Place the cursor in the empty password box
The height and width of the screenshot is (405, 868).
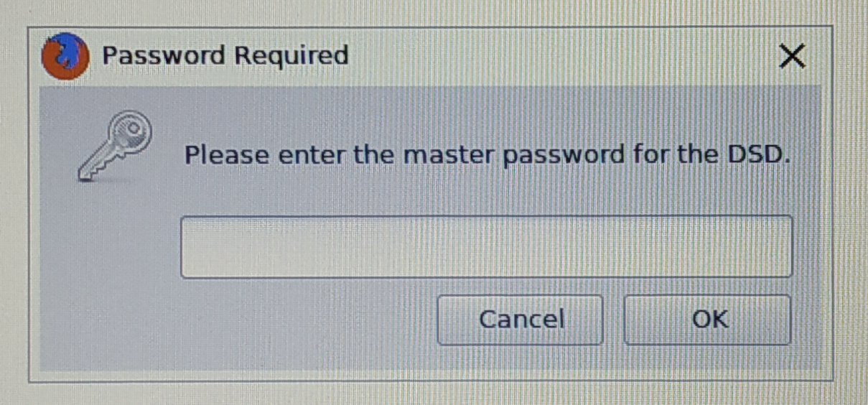[486, 246]
